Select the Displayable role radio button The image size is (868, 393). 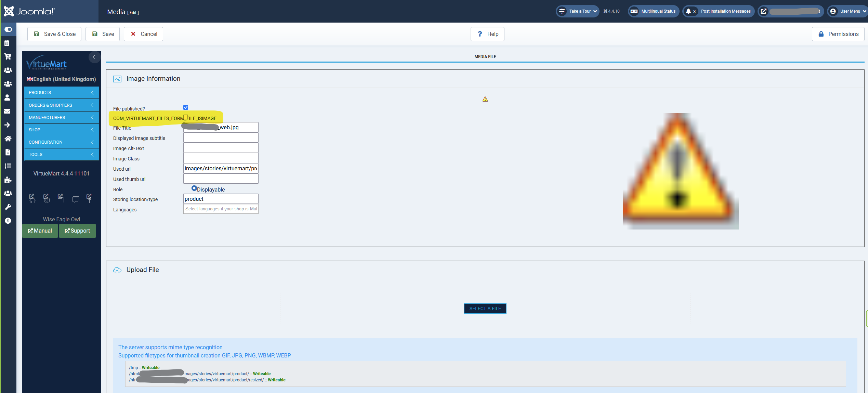(x=194, y=188)
